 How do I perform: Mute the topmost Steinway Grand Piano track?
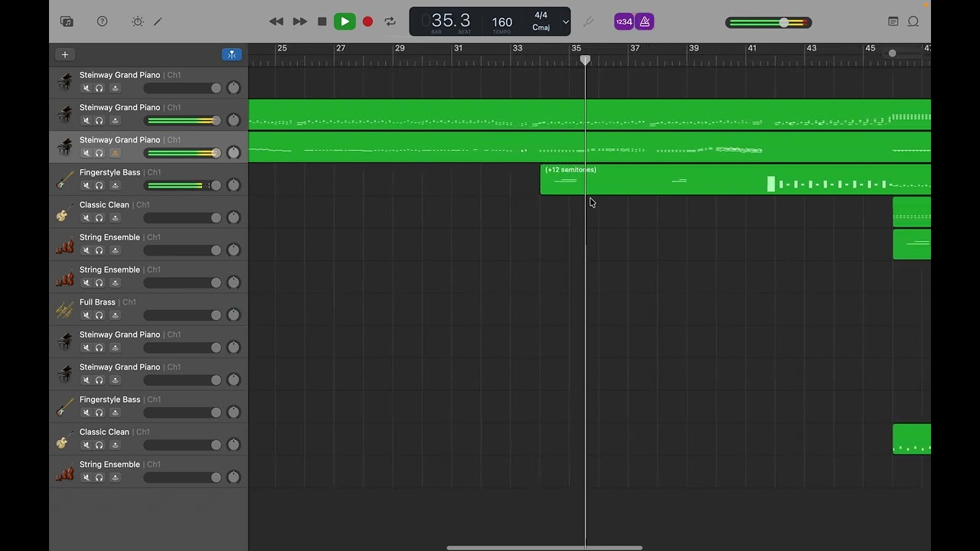pyautogui.click(x=87, y=88)
